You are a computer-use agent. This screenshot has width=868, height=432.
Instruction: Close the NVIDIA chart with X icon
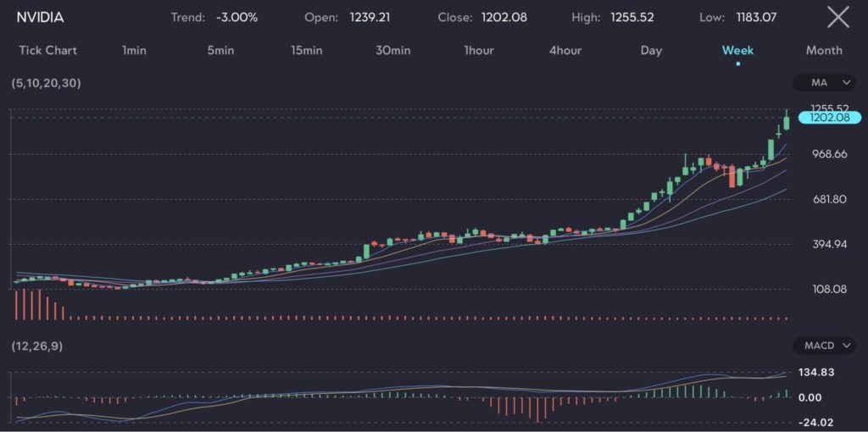837,17
